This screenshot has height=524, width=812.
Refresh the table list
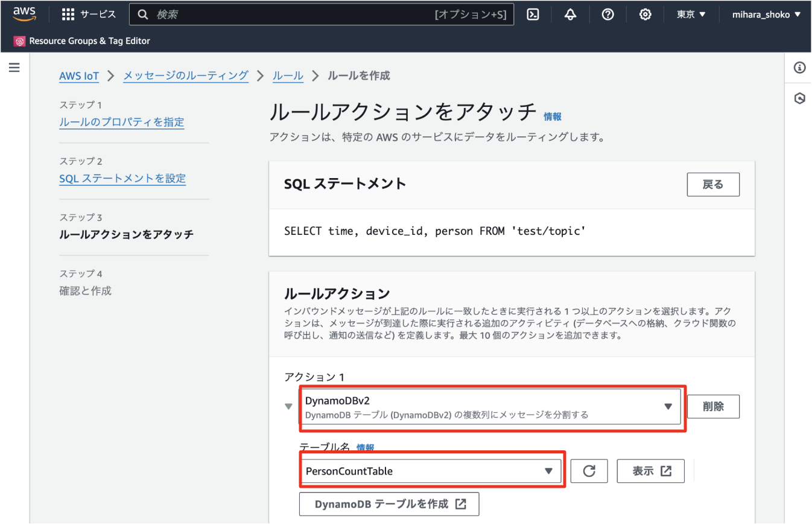[589, 471]
